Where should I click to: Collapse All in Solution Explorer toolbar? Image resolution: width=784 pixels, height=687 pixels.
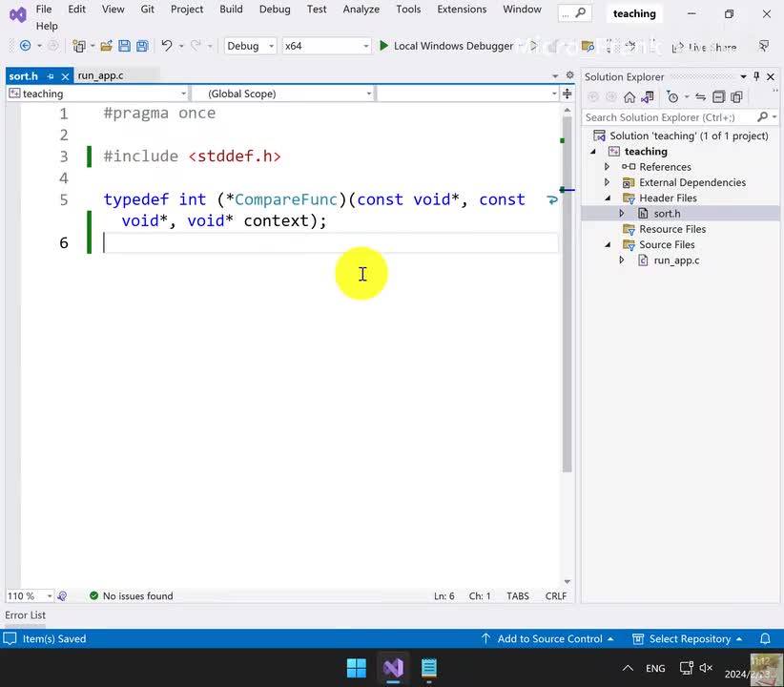tap(718, 97)
